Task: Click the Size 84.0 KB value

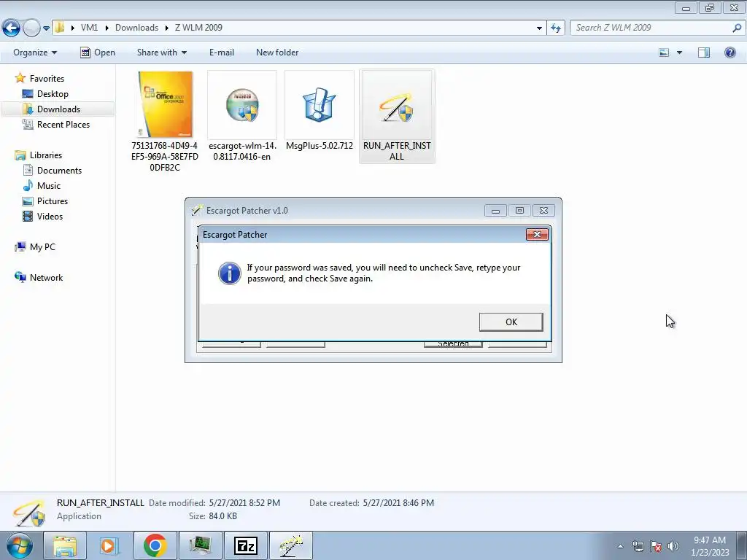Action: click(222, 516)
